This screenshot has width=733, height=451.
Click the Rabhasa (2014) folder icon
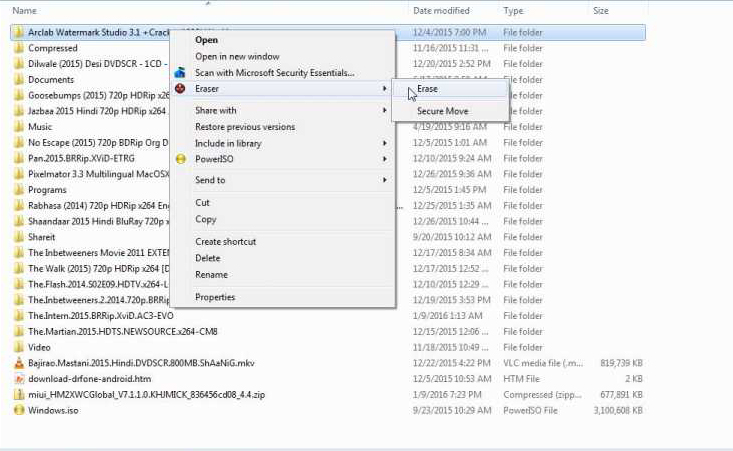click(x=19, y=206)
